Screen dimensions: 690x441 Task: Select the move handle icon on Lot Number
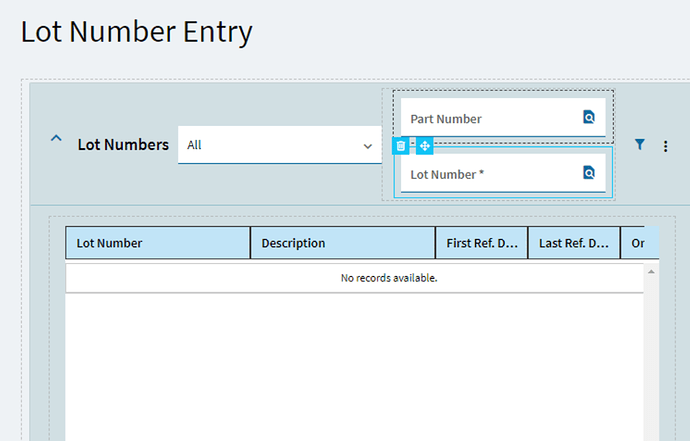pyautogui.click(x=425, y=146)
